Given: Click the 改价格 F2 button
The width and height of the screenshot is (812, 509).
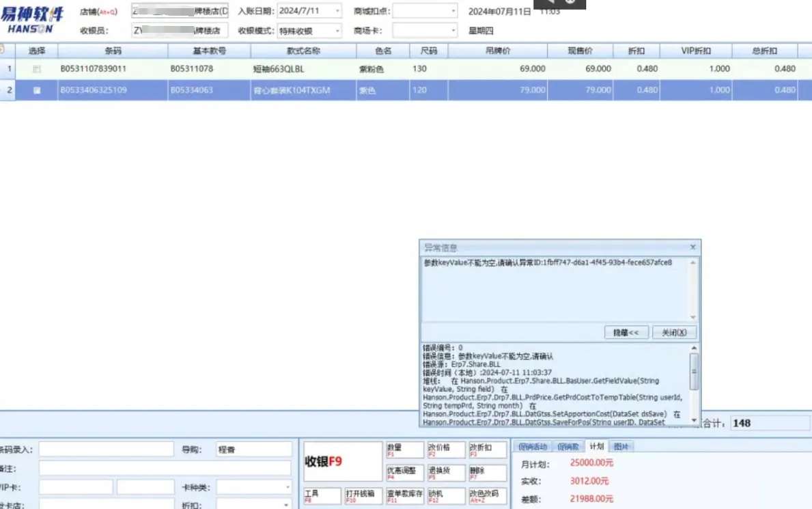Looking at the screenshot, I should (x=445, y=450).
